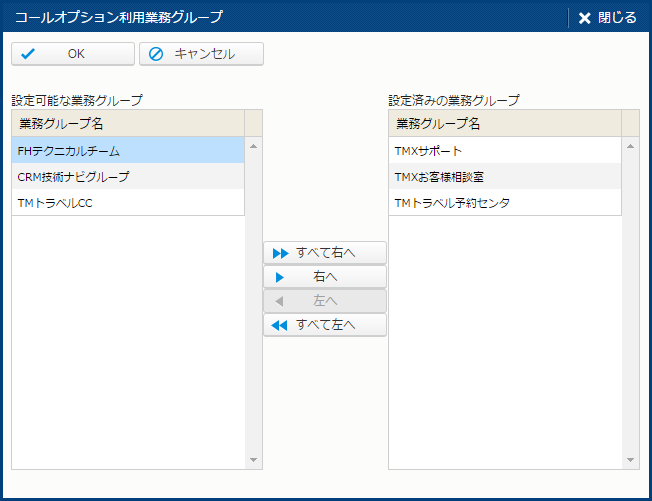Click the キャンセル button
The width and height of the screenshot is (652, 501).
coord(201,54)
